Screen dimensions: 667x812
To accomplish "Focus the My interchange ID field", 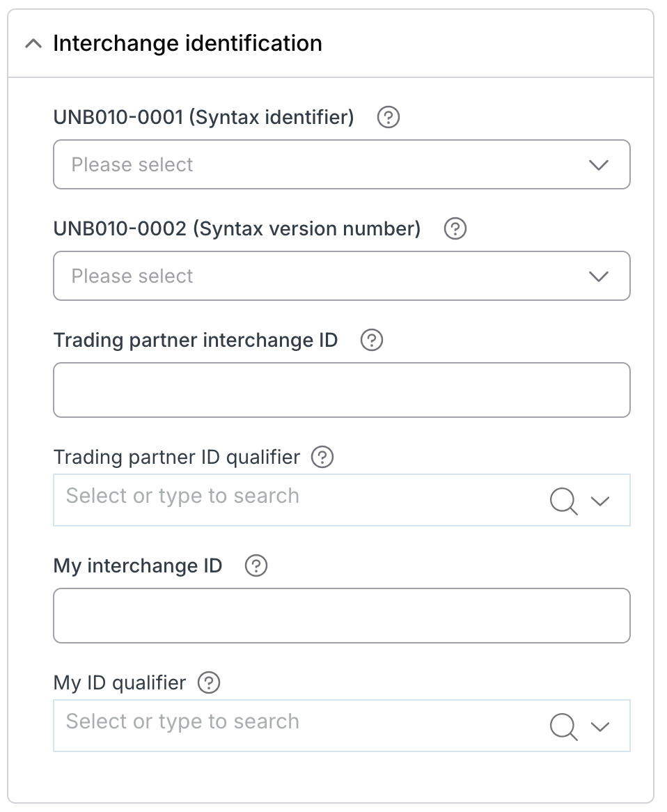I will coord(342,615).
